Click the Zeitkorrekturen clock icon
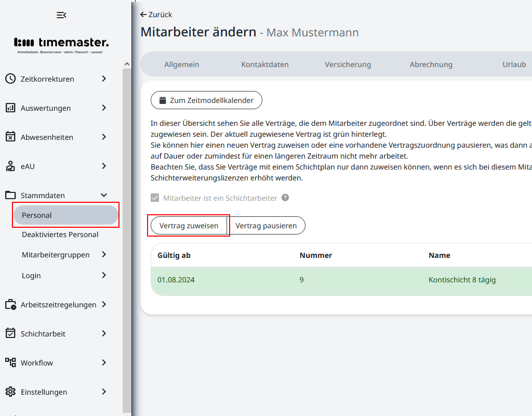 (10, 79)
